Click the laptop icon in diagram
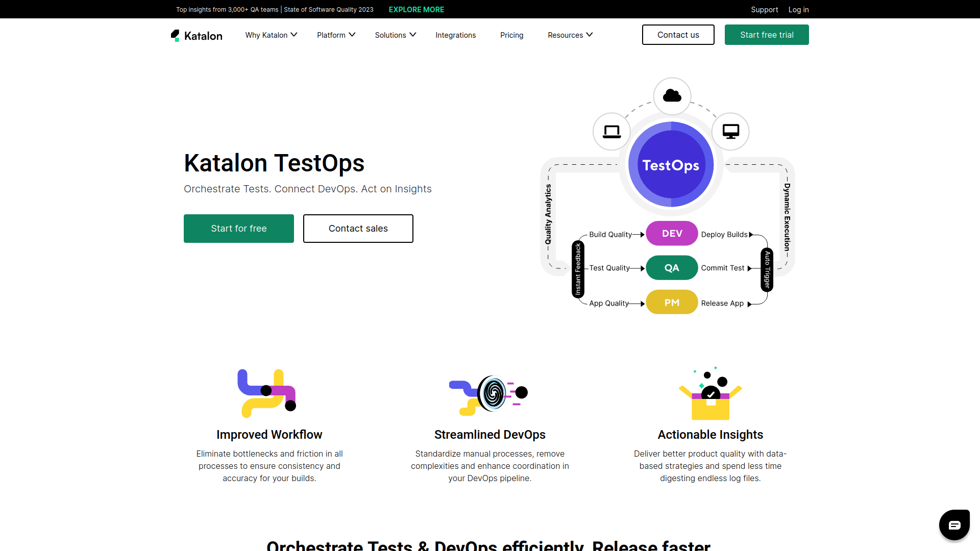The height and width of the screenshot is (551, 980). [x=611, y=132]
